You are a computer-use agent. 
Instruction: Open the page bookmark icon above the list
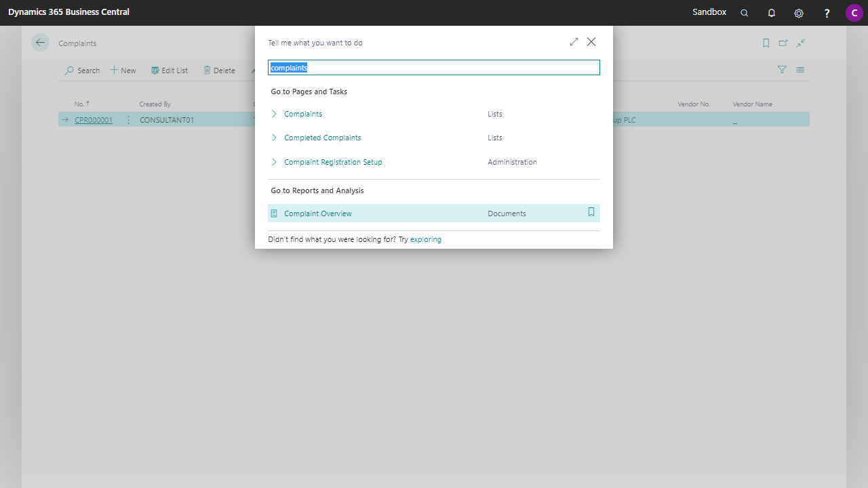[x=766, y=42]
